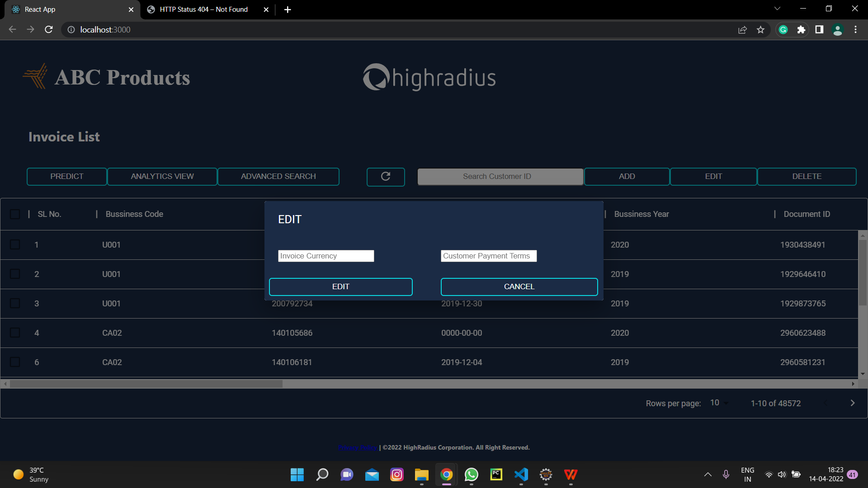Open the browser tab search chevron
Screen dimensions: 868x488
pyautogui.click(x=777, y=8)
